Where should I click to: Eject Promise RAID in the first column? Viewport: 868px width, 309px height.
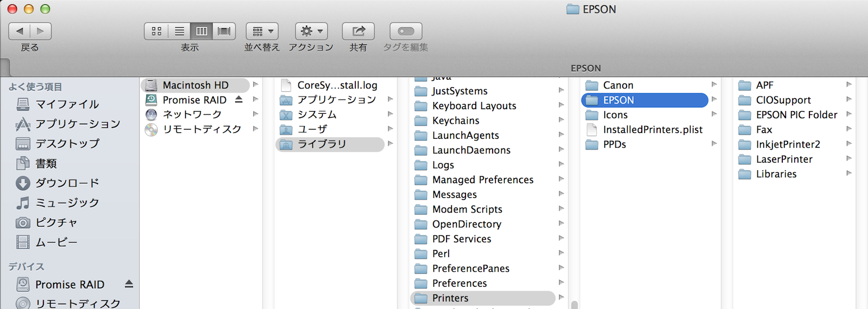coord(239,99)
